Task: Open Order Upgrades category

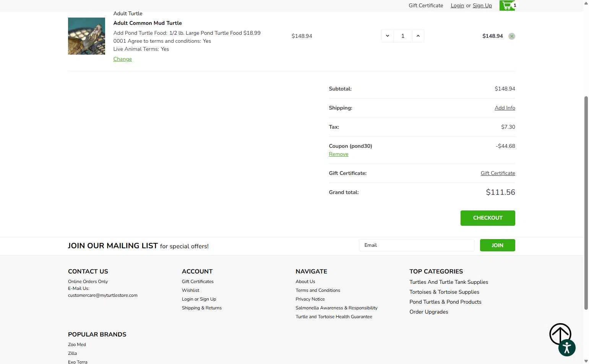Action: coord(428,312)
